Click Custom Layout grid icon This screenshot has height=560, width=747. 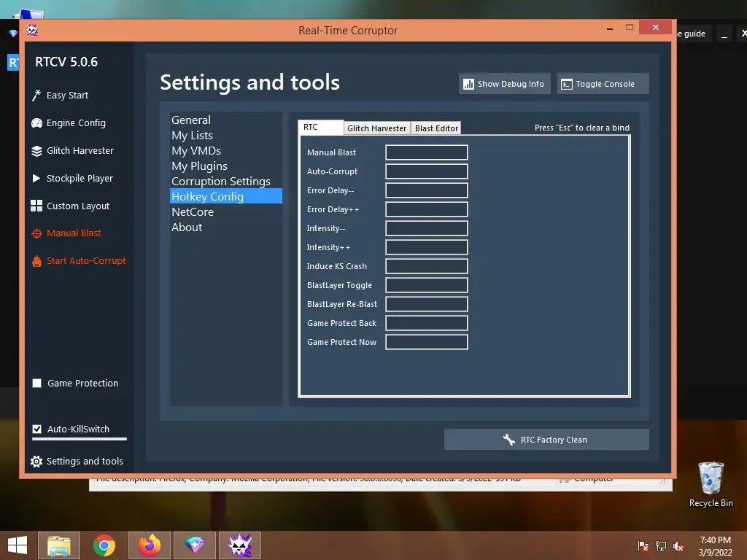36,206
